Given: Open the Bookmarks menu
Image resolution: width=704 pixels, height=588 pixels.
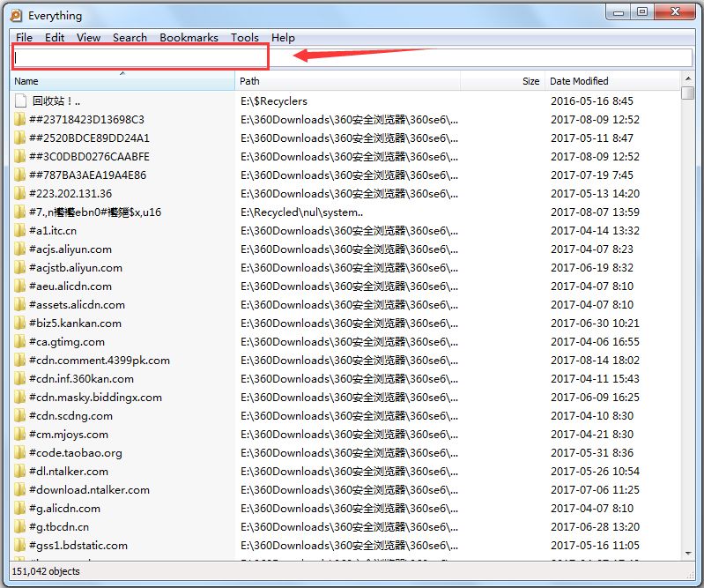Looking at the screenshot, I should pos(189,38).
